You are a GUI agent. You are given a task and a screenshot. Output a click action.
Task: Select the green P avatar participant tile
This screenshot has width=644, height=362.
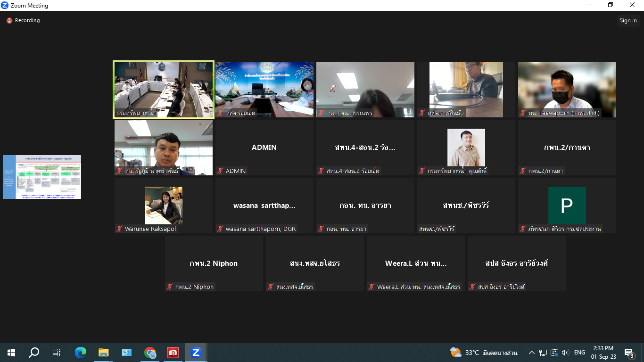point(567,206)
